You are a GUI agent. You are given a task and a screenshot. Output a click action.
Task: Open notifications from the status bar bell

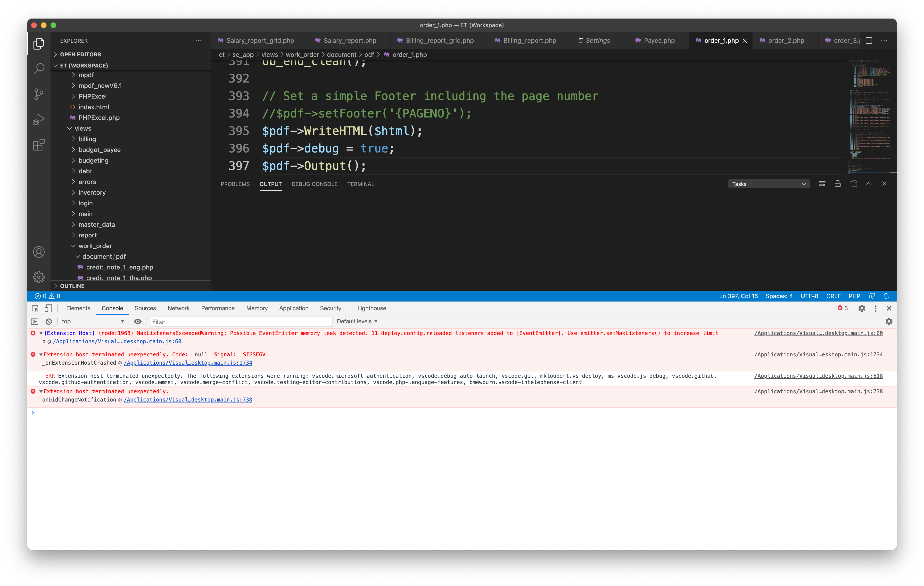pyautogui.click(x=886, y=296)
